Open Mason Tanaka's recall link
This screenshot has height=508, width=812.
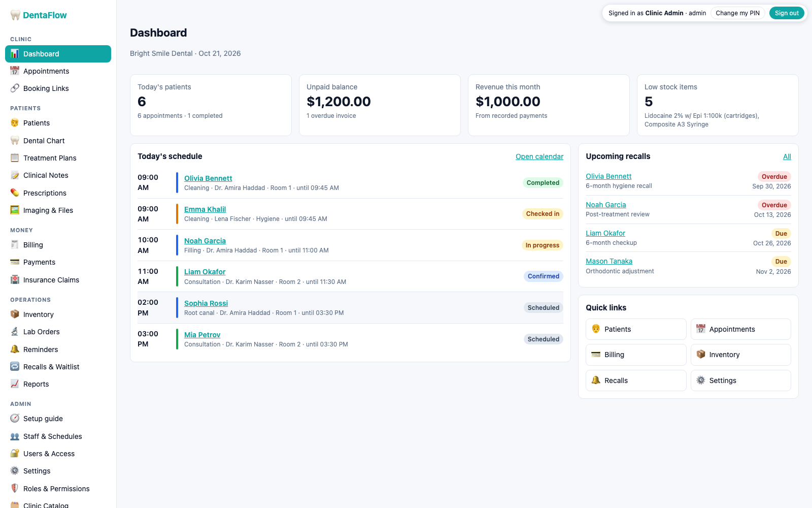pyautogui.click(x=609, y=261)
